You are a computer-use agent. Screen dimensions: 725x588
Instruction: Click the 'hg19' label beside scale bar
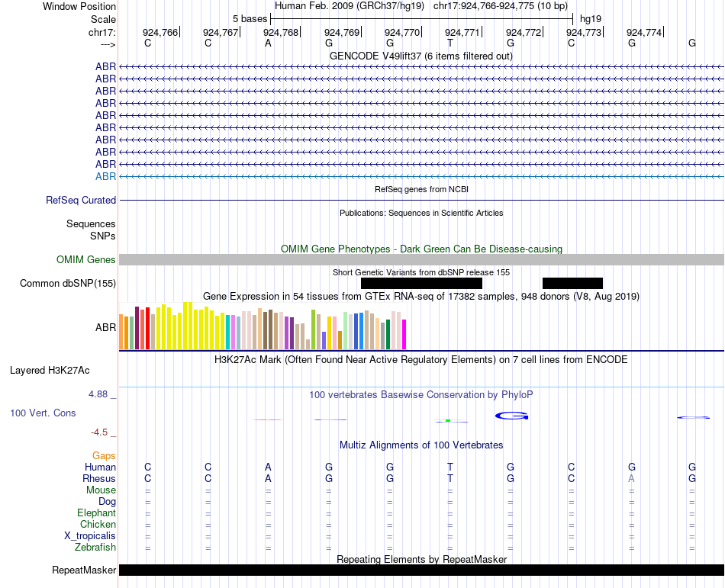pyautogui.click(x=591, y=19)
